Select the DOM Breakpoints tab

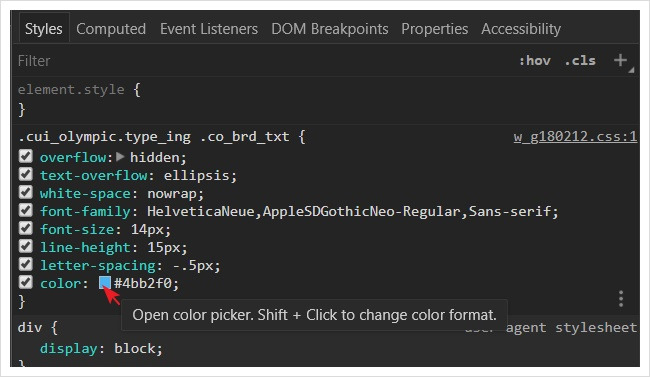pyautogui.click(x=330, y=29)
